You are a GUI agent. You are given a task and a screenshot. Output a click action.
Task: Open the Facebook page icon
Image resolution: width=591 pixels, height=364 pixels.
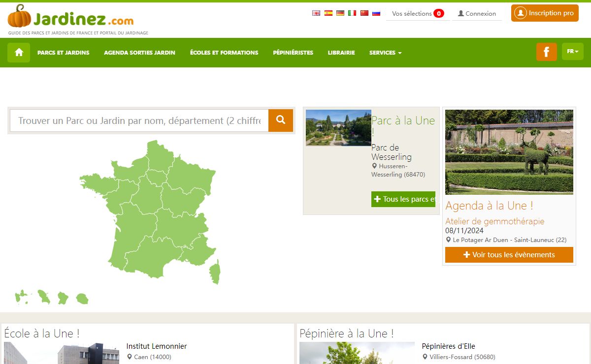pos(546,52)
